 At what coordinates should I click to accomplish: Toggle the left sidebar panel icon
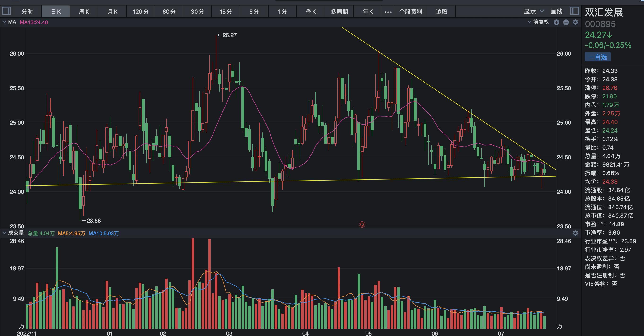click(x=6, y=11)
